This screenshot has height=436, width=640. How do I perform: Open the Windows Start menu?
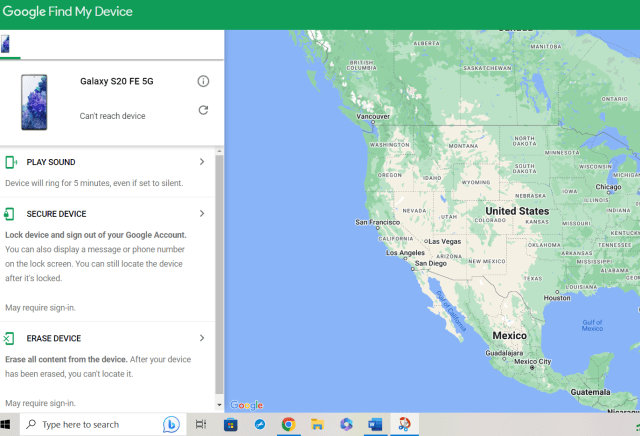coord(9,424)
